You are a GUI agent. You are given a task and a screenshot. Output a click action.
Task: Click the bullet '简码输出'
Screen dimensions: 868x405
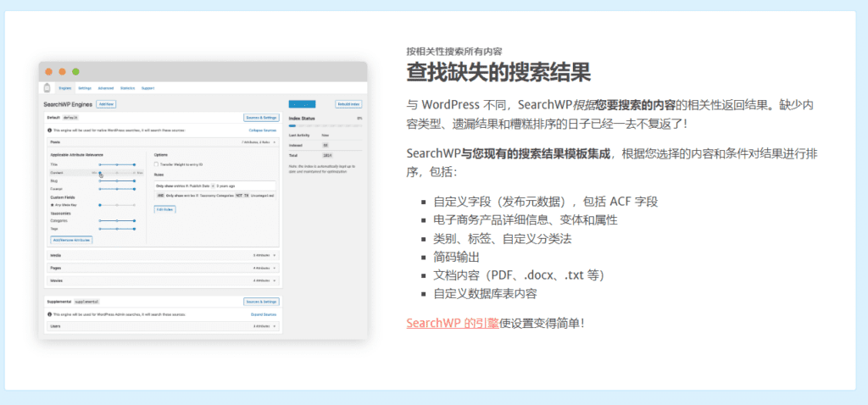pyautogui.click(x=457, y=258)
